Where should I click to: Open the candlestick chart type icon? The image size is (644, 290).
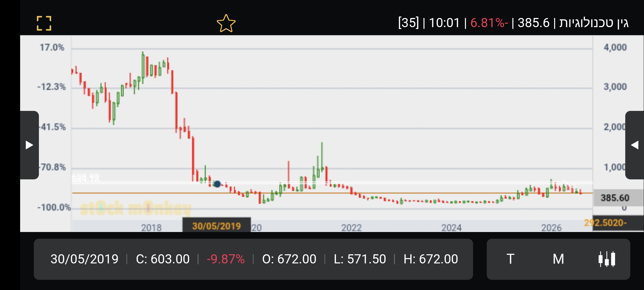[x=607, y=259]
